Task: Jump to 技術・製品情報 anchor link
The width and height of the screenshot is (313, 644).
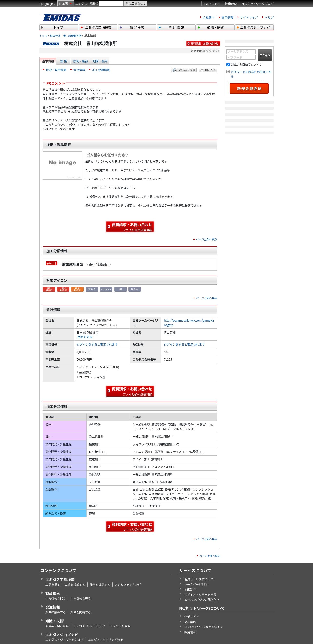Action: tap(56, 70)
